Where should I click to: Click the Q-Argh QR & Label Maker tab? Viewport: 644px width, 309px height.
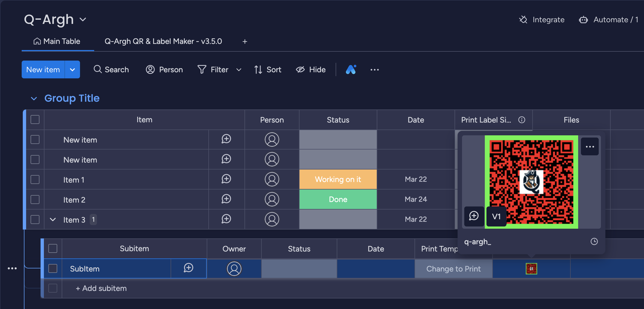(x=163, y=41)
